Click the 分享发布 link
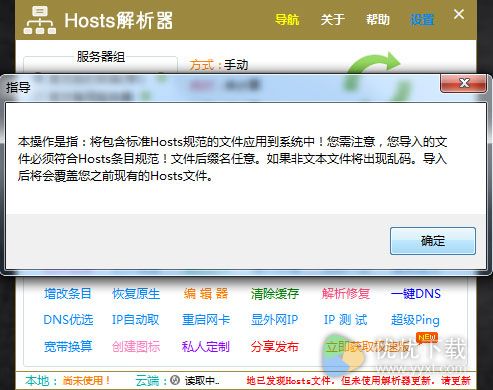This screenshot has height=390, width=493. 275,346
